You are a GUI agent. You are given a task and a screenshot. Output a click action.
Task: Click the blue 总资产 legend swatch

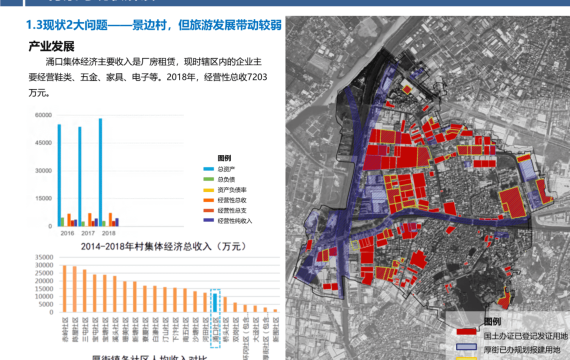pyautogui.click(x=208, y=169)
